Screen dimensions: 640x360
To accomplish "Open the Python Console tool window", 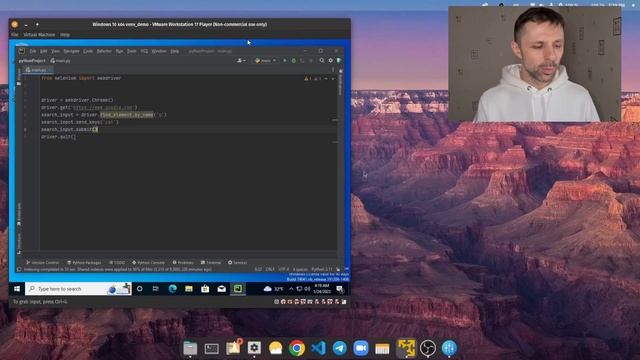I will click(x=149, y=262).
